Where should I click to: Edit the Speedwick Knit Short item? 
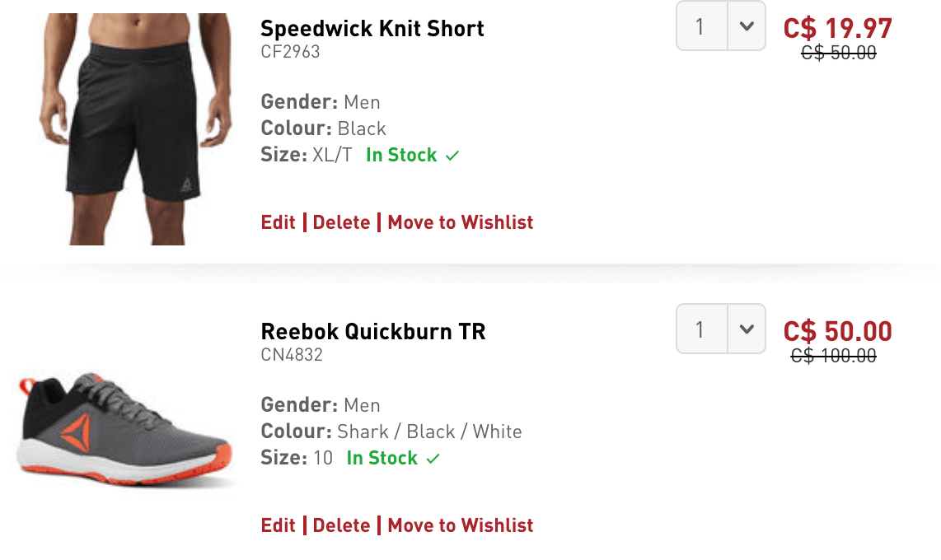click(x=278, y=222)
